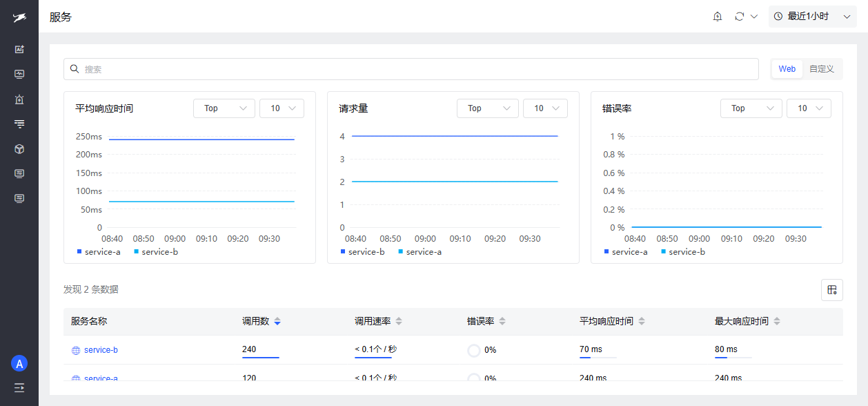Open the notification bell in header

[718, 17]
